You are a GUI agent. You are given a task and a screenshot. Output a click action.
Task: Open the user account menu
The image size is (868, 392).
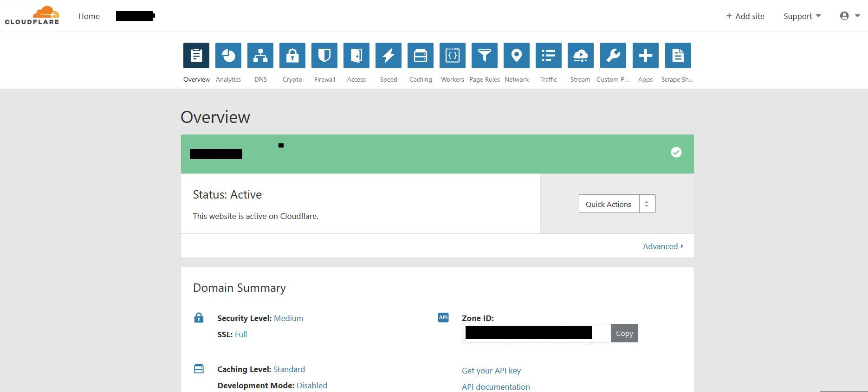coord(849,16)
